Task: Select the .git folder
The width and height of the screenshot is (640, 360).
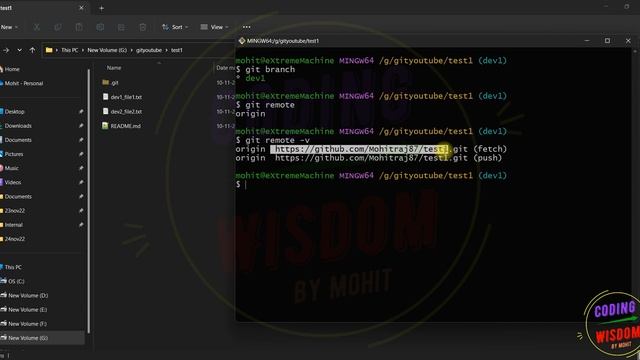Action: 110,82
